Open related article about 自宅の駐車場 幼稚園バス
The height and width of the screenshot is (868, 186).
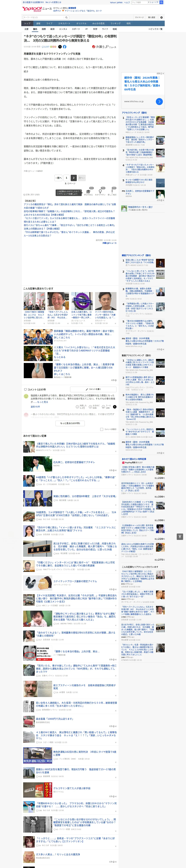[x=69, y=213]
